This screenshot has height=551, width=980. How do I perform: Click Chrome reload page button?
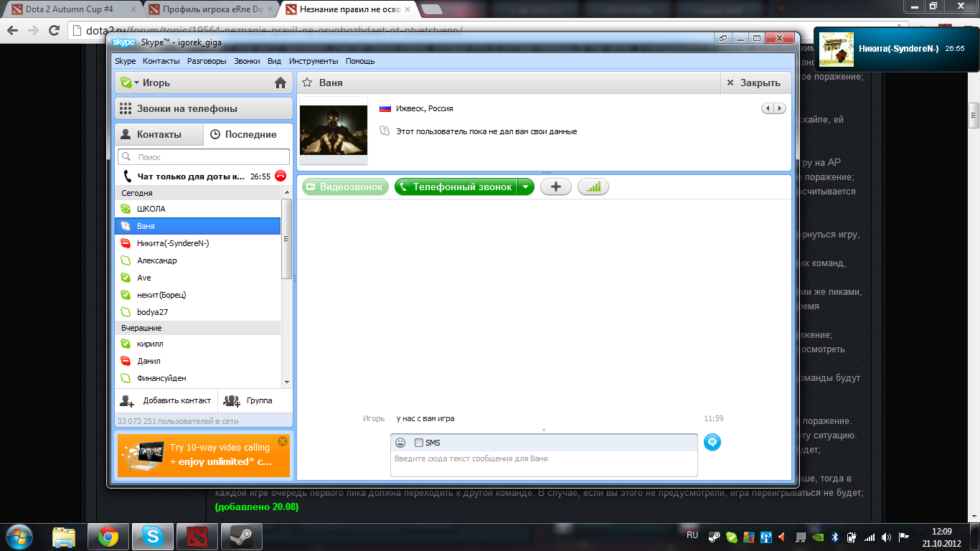[x=54, y=30]
